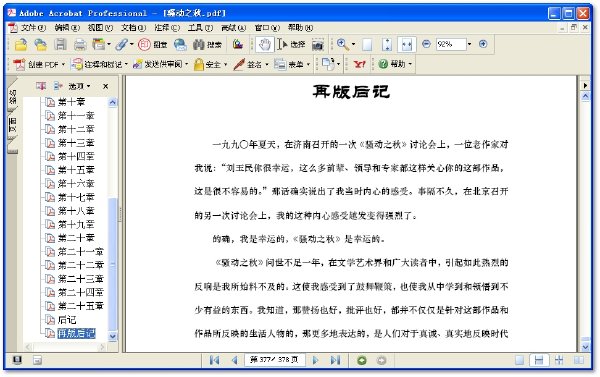Select the text 选择 Select tool
Viewport: 600px width, 377px height.
point(291,45)
